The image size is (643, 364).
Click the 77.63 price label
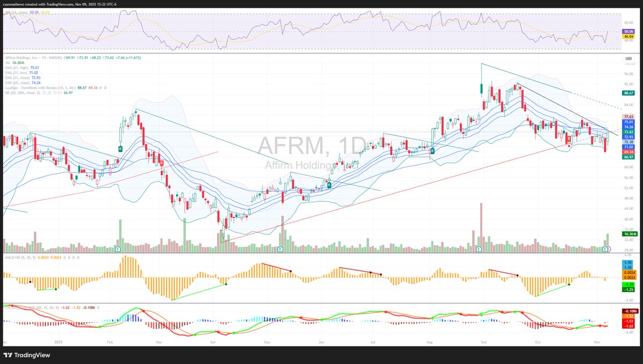click(629, 117)
